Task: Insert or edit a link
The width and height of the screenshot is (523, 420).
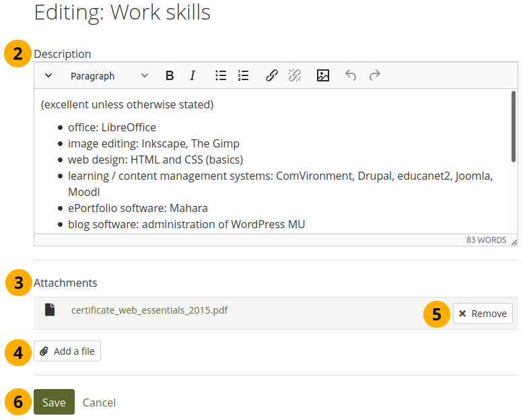Action: pyautogui.click(x=271, y=76)
